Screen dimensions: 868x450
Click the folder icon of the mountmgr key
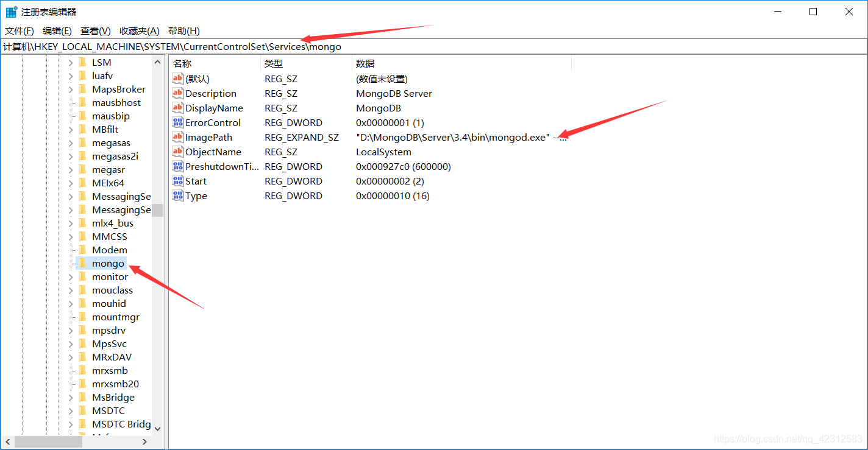click(x=82, y=317)
